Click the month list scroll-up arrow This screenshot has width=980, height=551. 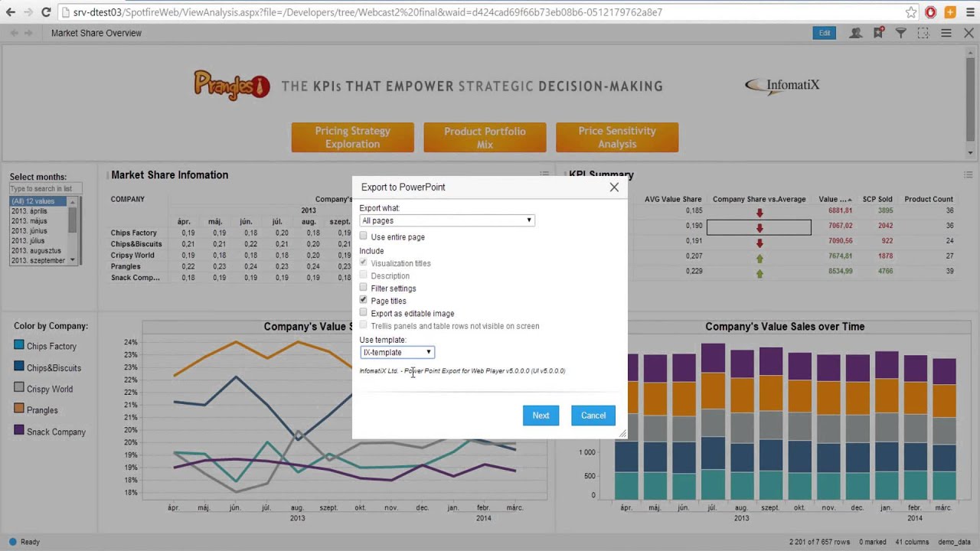73,201
